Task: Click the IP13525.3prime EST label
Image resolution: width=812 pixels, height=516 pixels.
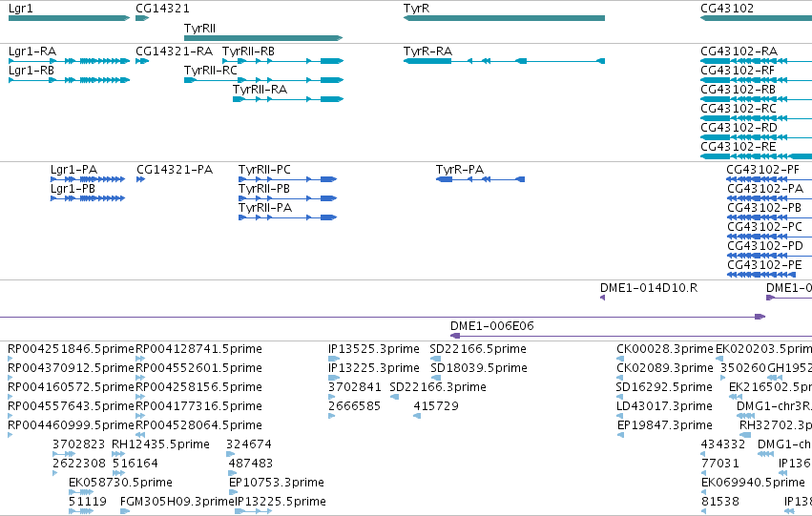Action: click(x=374, y=349)
